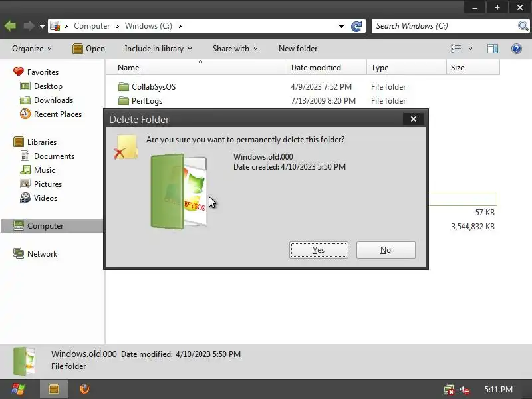Open Music library
This screenshot has height=399, width=532.
tap(44, 170)
